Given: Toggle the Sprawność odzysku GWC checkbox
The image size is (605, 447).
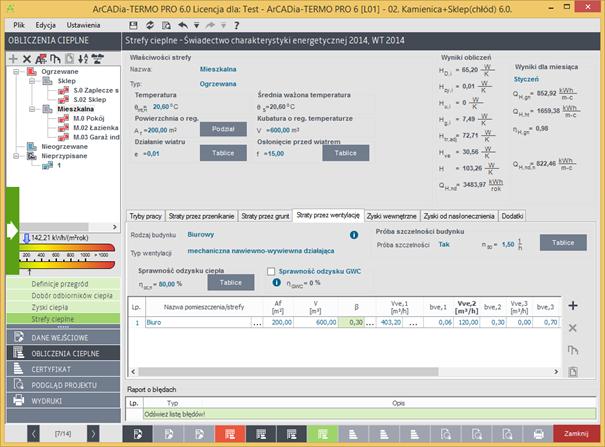Looking at the screenshot, I should click(271, 272).
